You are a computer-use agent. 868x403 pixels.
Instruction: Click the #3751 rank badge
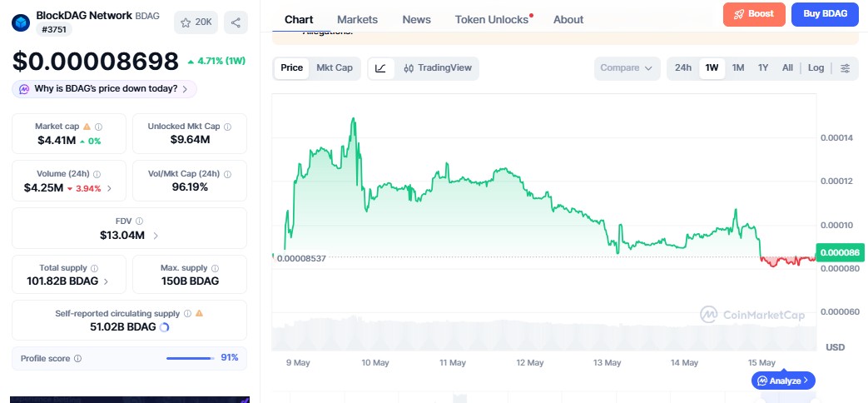click(54, 29)
